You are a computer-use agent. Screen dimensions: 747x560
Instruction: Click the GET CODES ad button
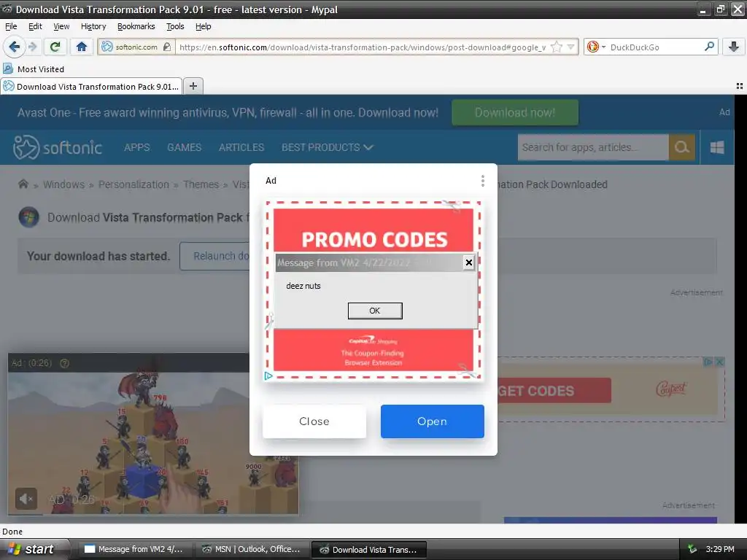coord(554,391)
